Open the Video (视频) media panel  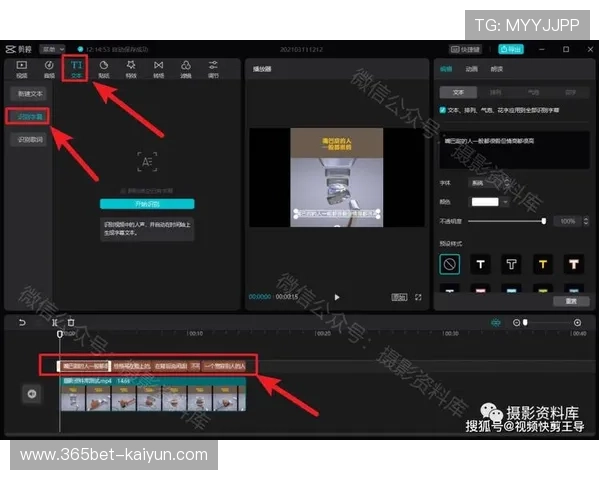pos(21,69)
